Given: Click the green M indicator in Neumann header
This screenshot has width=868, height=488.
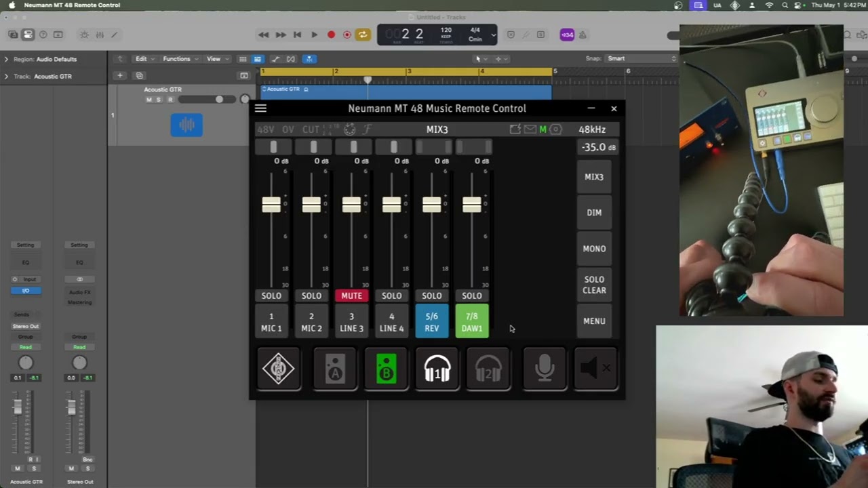Looking at the screenshot, I should click(542, 129).
